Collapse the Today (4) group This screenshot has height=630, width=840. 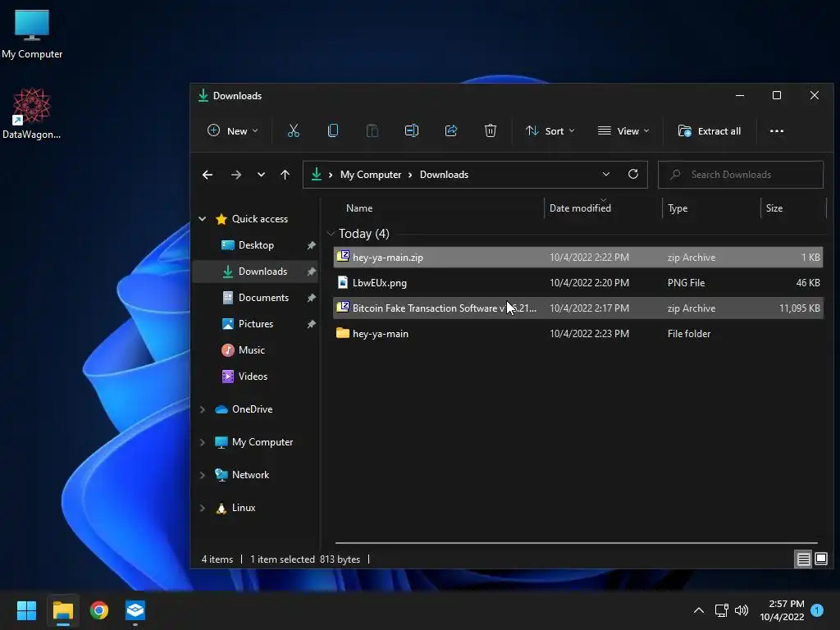coord(331,234)
